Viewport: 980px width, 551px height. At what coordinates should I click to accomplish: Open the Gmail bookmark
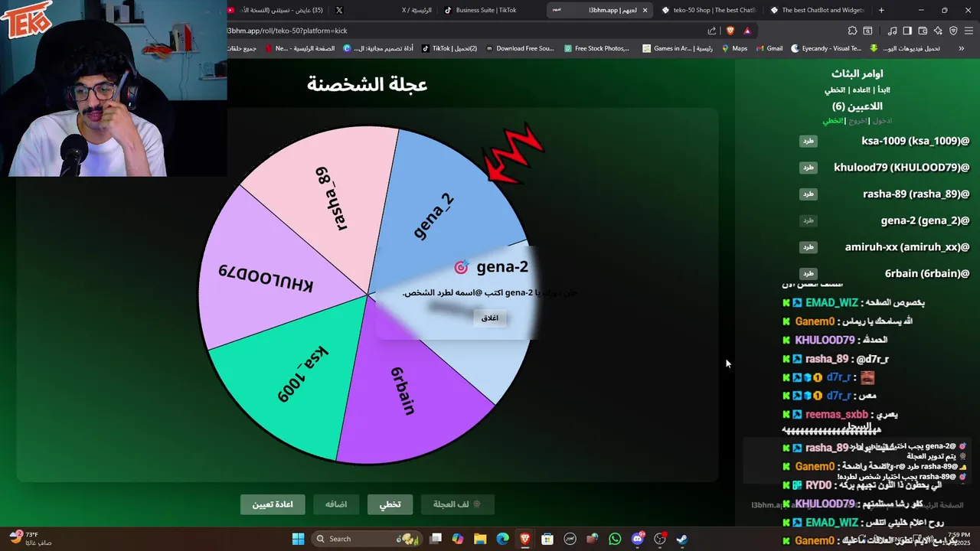tap(769, 48)
